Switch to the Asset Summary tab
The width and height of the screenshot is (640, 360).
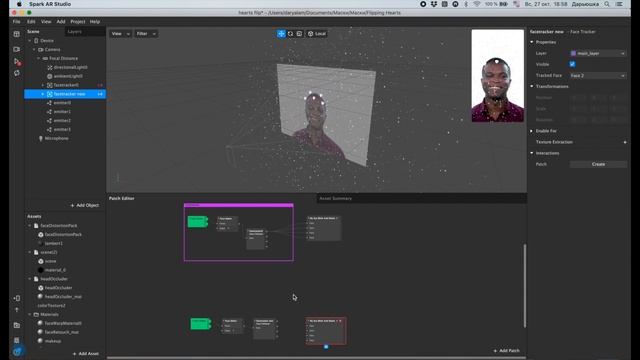tap(336, 198)
